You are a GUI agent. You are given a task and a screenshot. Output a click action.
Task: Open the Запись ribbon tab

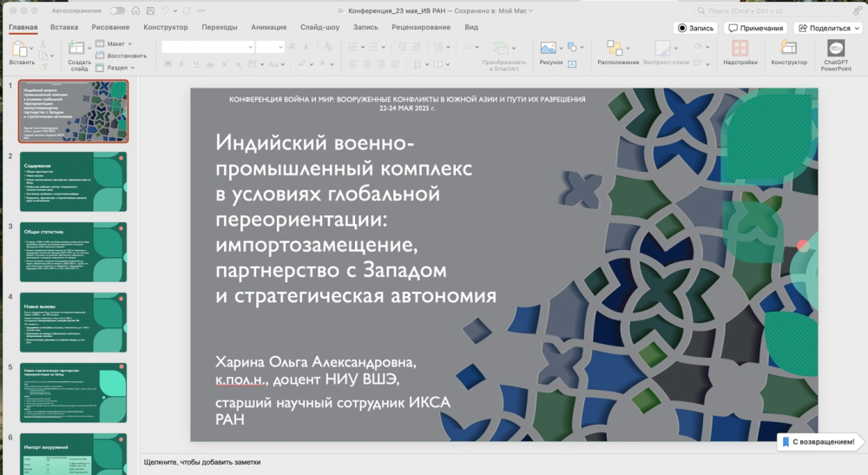coord(365,27)
